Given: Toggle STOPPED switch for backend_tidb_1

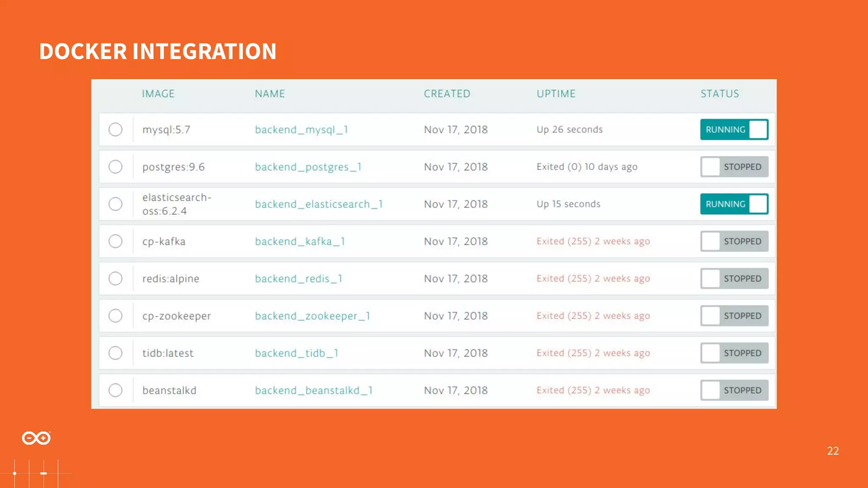Looking at the screenshot, I should pos(734,353).
